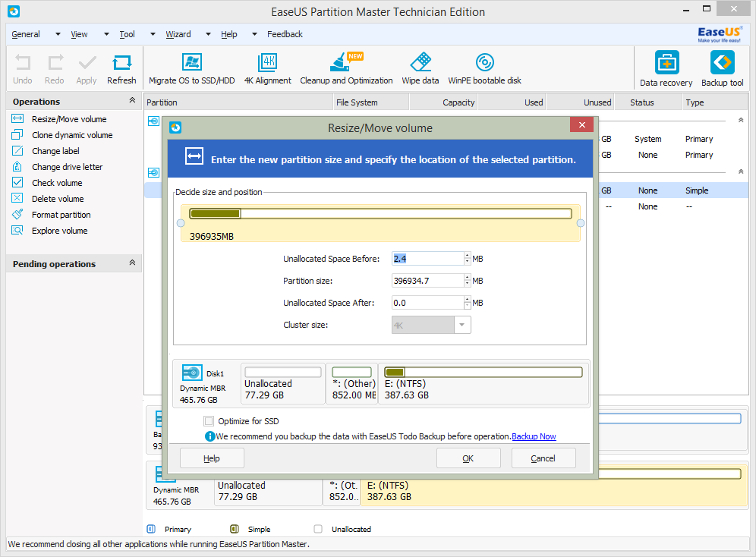Collapse the first disk group in list
The width and height of the screenshot is (756, 557).
(741, 120)
